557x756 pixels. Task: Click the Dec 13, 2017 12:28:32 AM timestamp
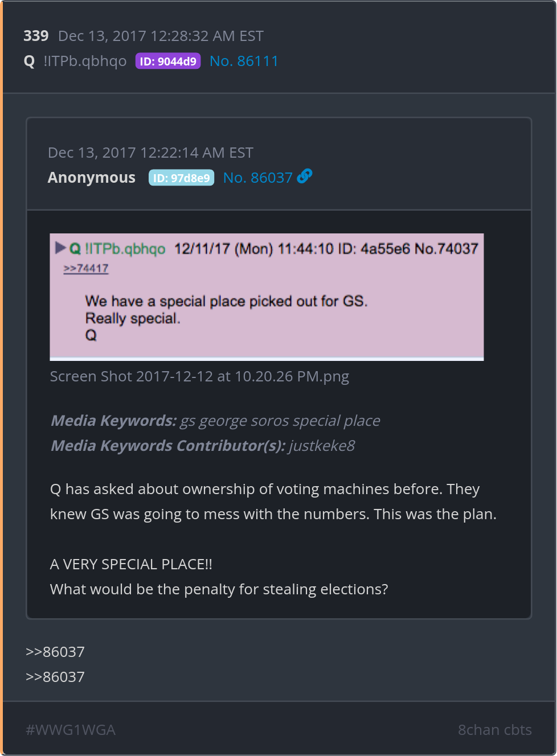coord(161,36)
